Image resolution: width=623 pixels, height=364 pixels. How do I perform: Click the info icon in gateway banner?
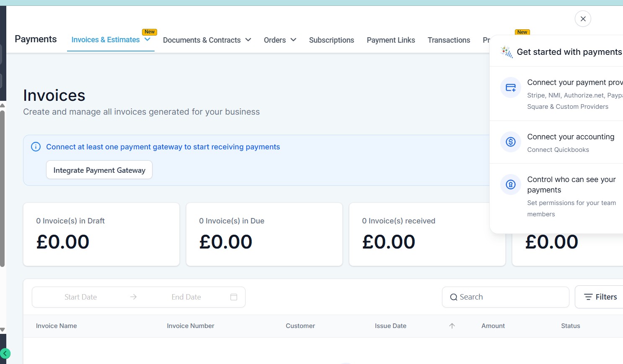tap(35, 146)
